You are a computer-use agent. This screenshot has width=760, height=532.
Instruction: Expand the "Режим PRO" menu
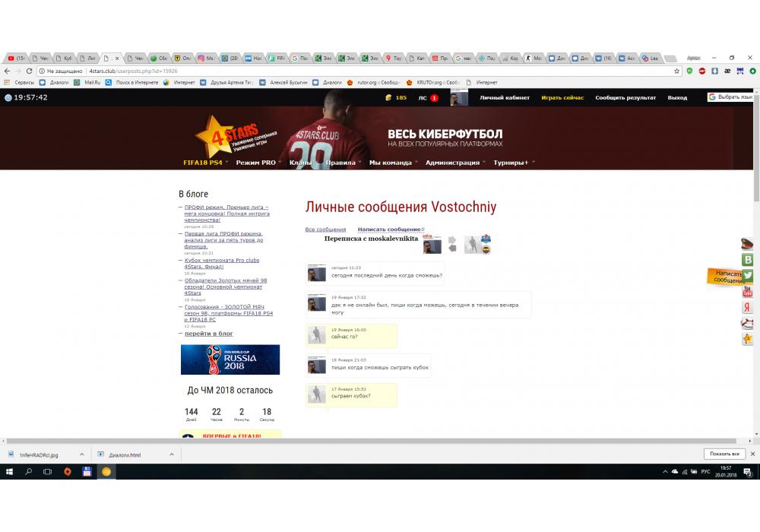258,163
